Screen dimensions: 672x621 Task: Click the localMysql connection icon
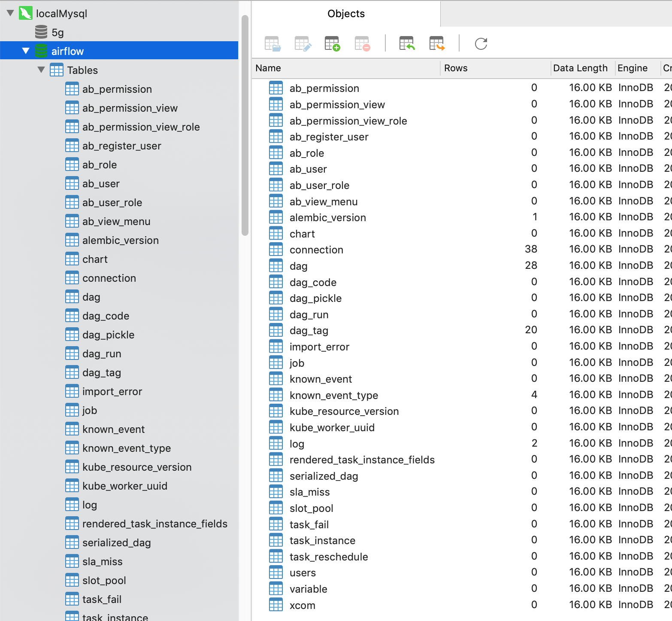tap(26, 13)
